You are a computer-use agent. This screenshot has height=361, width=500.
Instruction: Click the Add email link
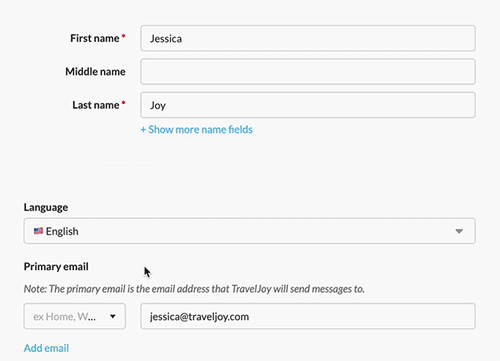pyautogui.click(x=46, y=348)
